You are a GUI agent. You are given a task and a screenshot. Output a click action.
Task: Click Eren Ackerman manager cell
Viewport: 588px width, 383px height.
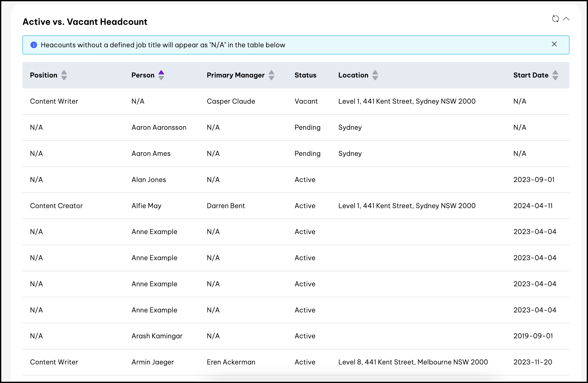click(231, 362)
